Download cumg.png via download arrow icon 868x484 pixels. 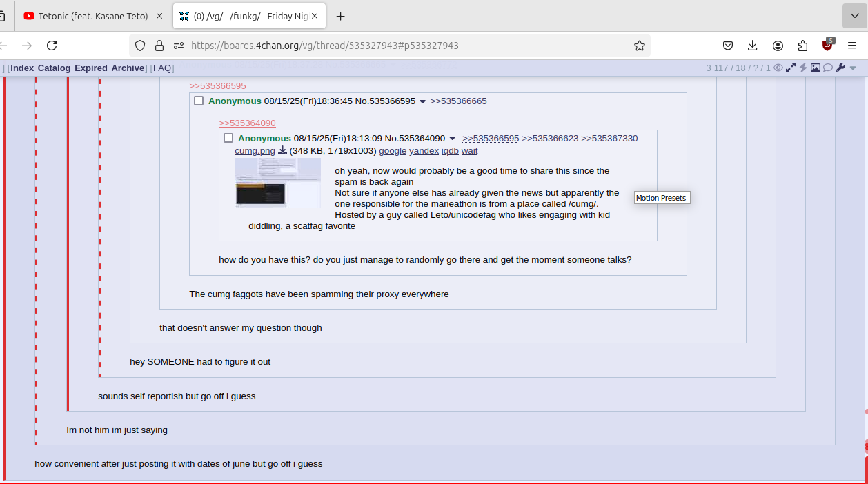282,150
